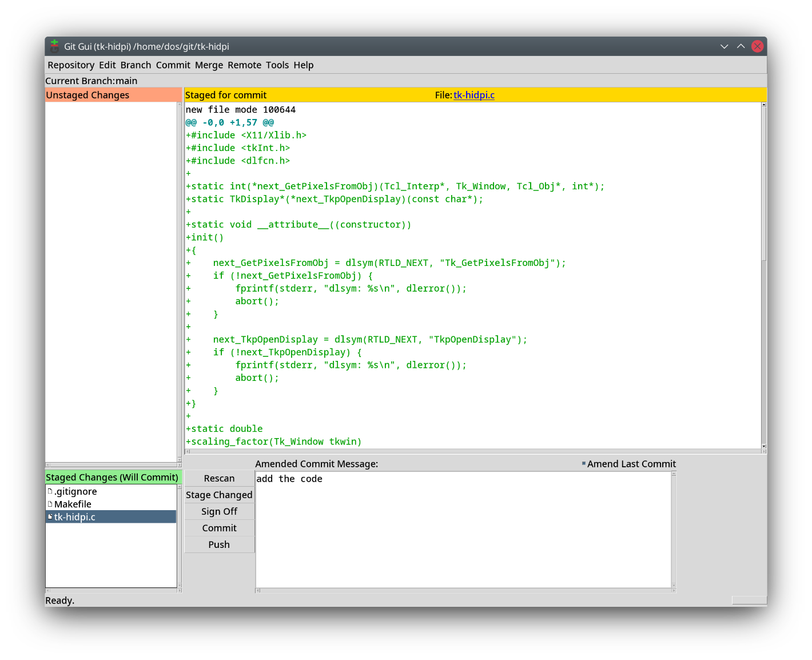Click the minimize chevron in the title bar

tap(724, 46)
